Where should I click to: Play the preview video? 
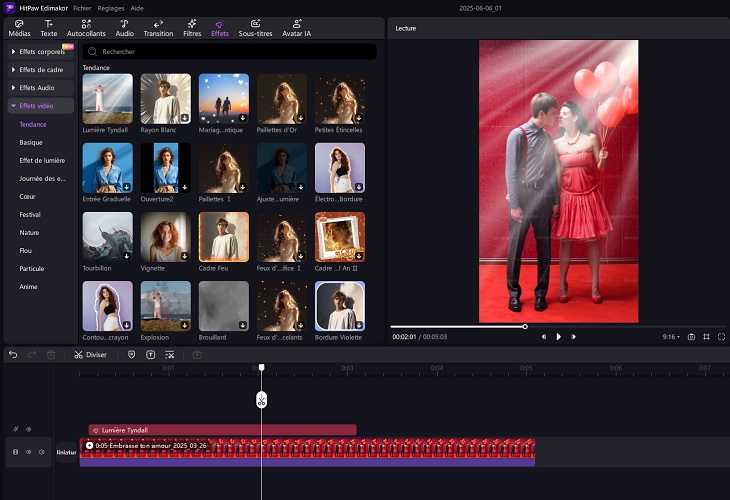pyautogui.click(x=559, y=337)
